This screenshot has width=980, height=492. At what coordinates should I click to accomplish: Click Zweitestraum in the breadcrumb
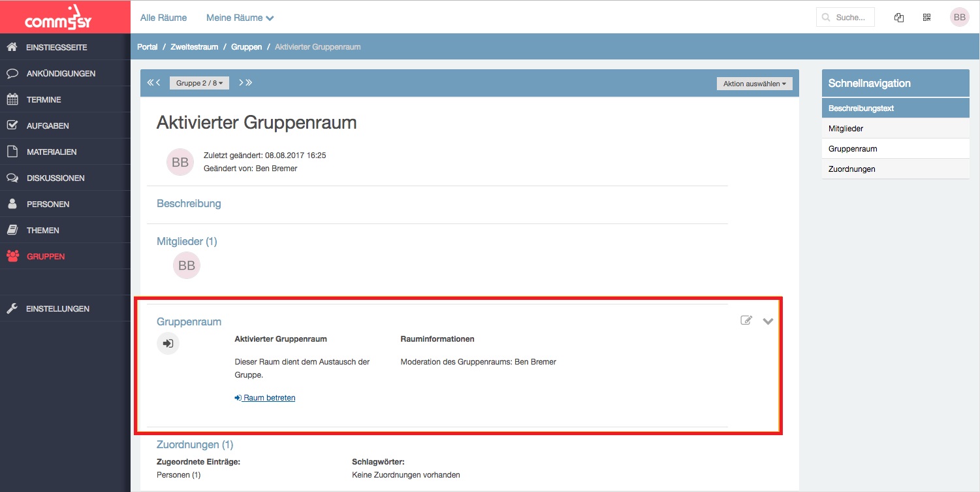195,47
